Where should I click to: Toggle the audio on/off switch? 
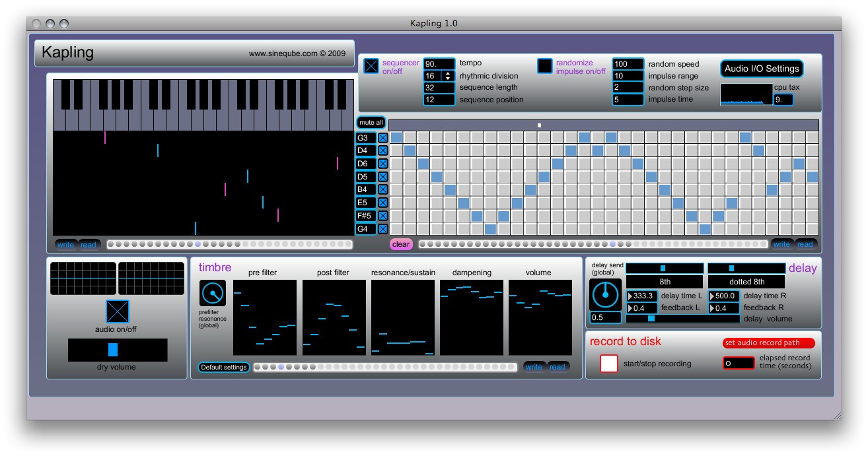tap(118, 311)
